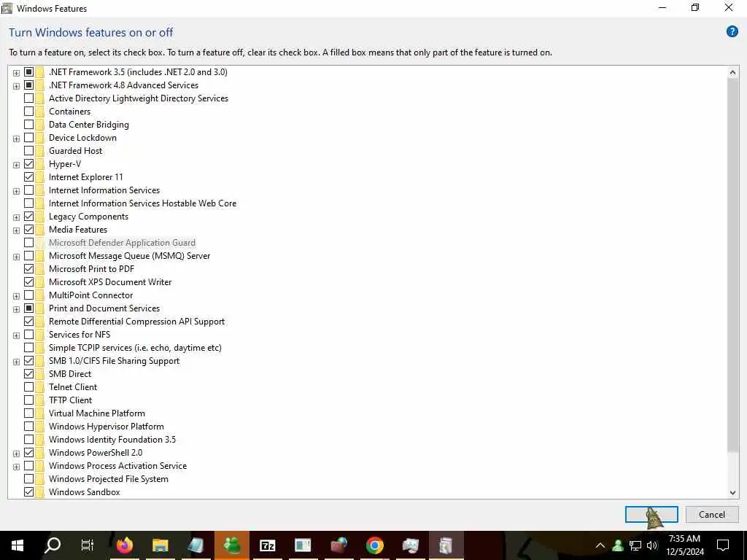Open the network tray icon

(635, 545)
